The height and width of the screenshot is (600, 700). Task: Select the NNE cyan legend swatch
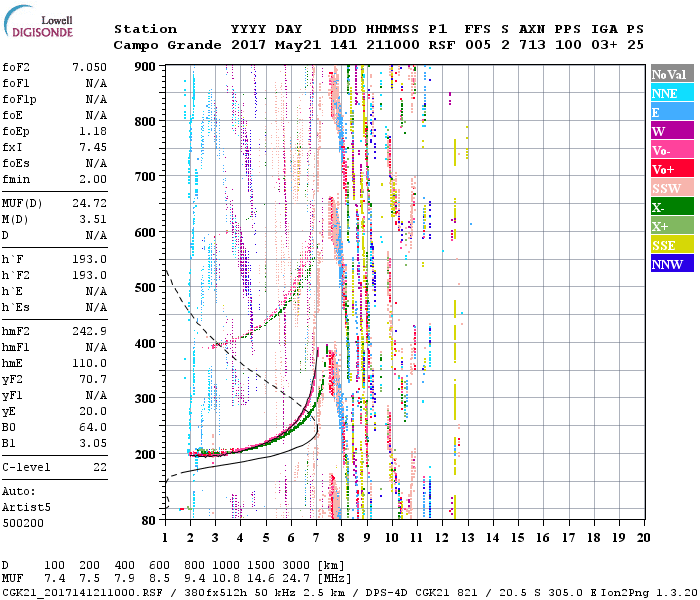(x=672, y=93)
